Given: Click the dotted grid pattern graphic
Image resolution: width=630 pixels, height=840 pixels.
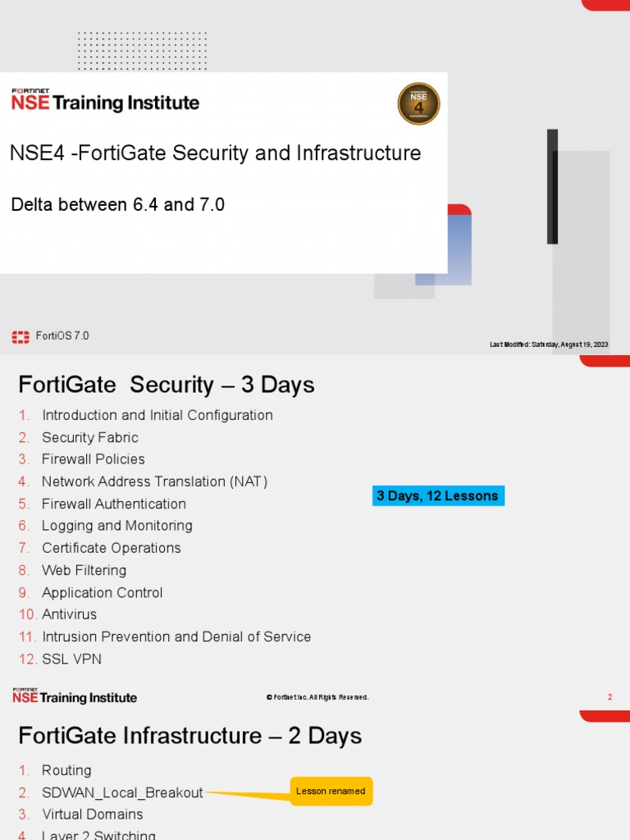Looking at the screenshot, I should click(142, 50).
